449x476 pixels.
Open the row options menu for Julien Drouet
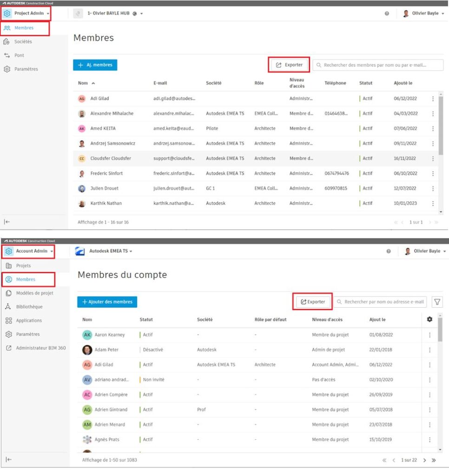433,189
